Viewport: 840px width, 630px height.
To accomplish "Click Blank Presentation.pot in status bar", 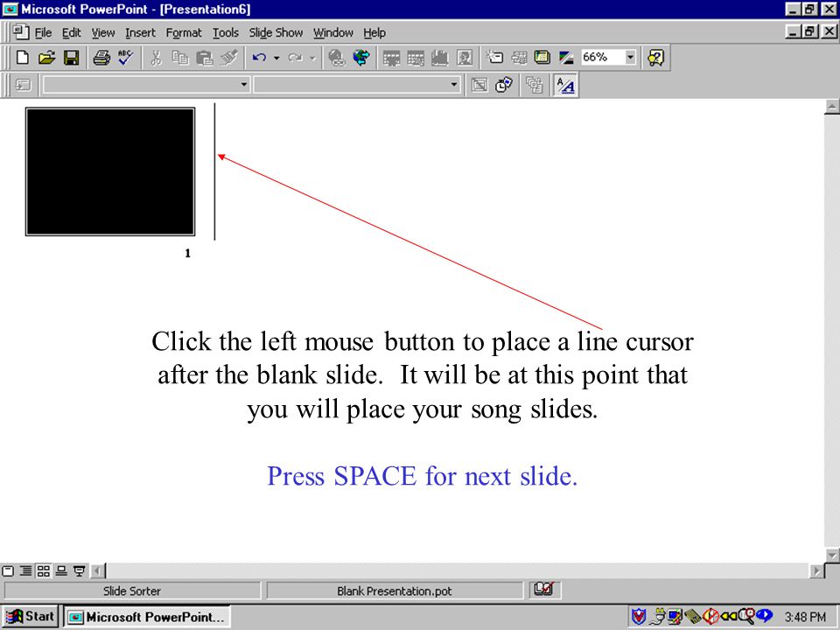I will 395,591.
